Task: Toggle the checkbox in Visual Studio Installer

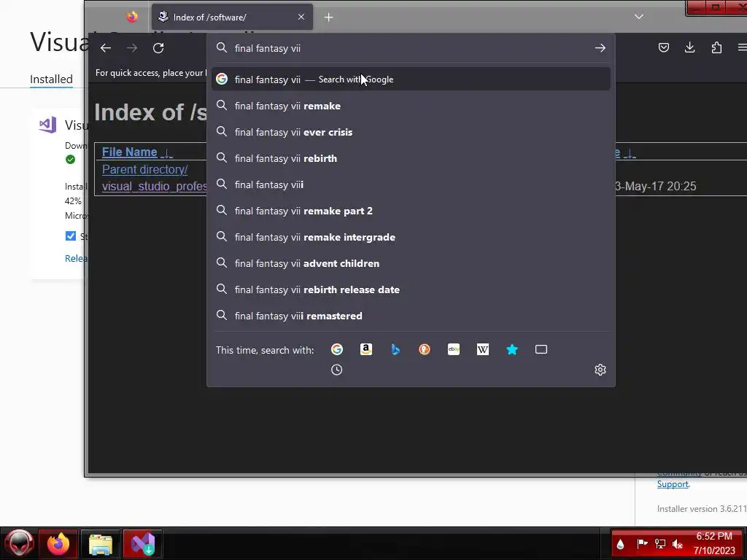Action: click(71, 236)
